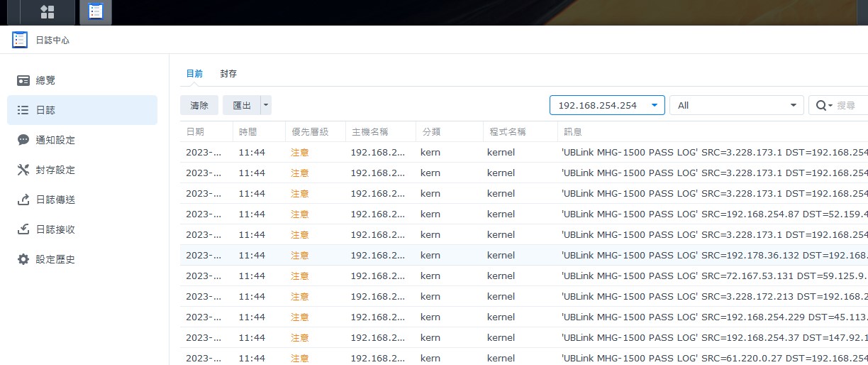The width and height of the screenshot is (868, 365).
Task: Click the 日誌接收 receive icon
Action: [x=23, y=229]
